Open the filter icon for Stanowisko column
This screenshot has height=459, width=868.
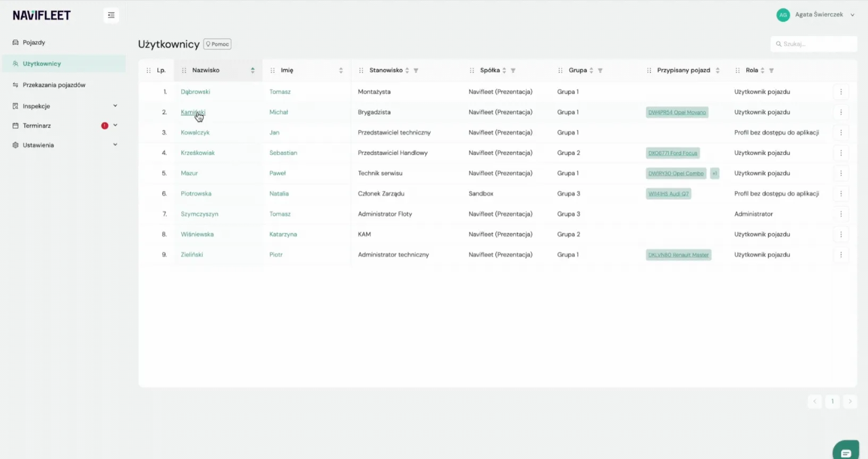click(416, 71)
